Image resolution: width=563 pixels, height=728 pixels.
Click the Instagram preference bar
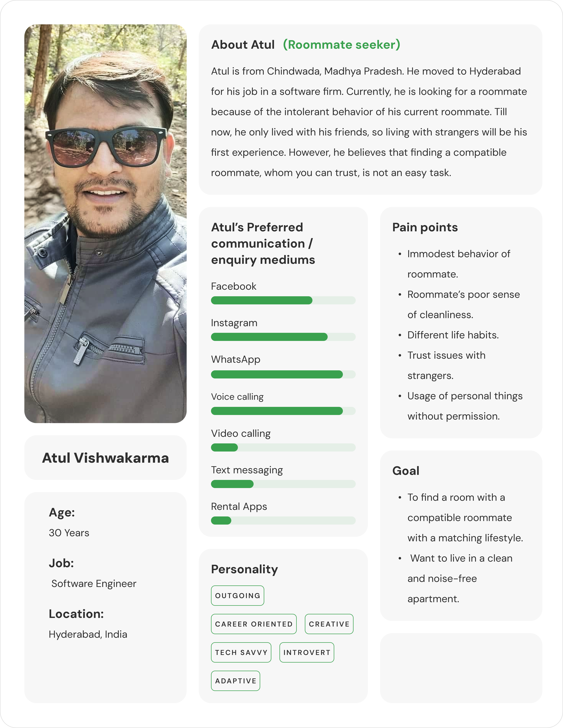[283, 337]
